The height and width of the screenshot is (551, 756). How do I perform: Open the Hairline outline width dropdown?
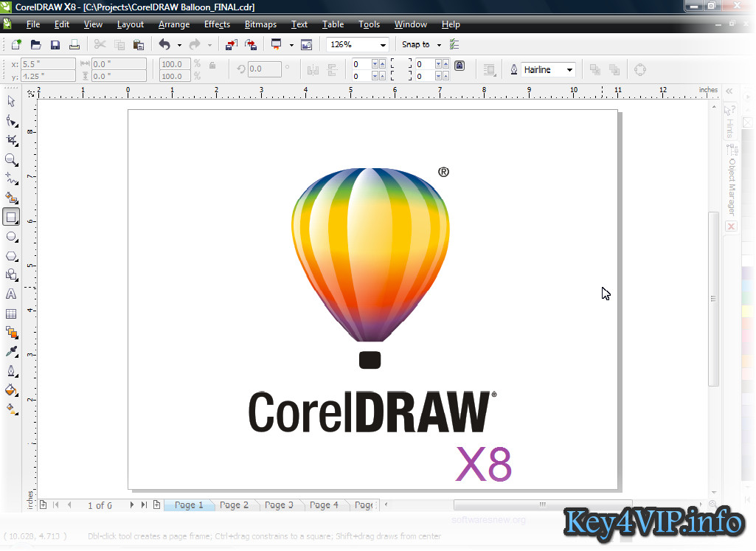(x=569, y=70)
